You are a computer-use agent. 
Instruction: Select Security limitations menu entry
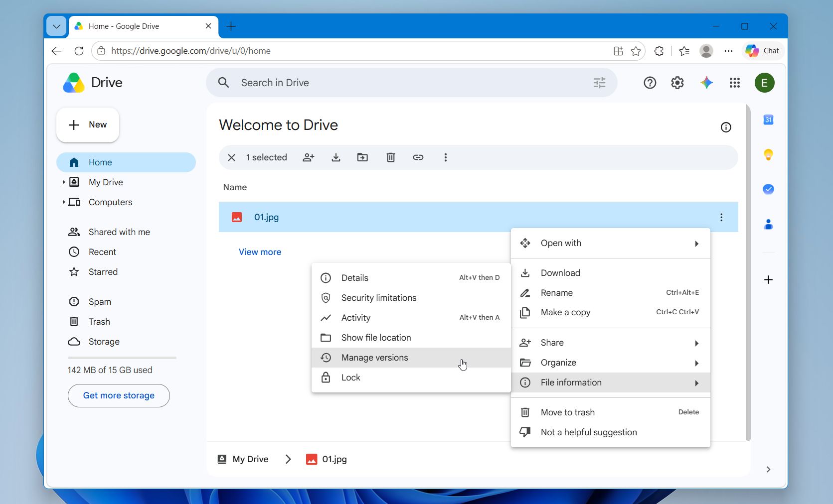click(x=411, y=298)
